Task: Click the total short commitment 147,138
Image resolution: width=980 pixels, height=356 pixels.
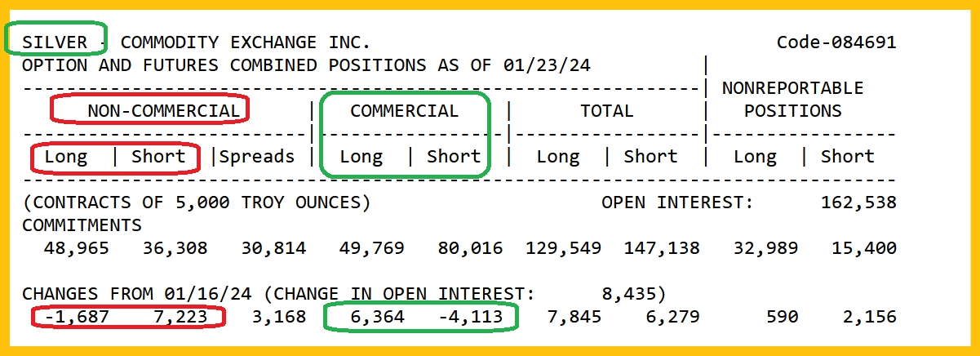Action: tap(662, 247)
